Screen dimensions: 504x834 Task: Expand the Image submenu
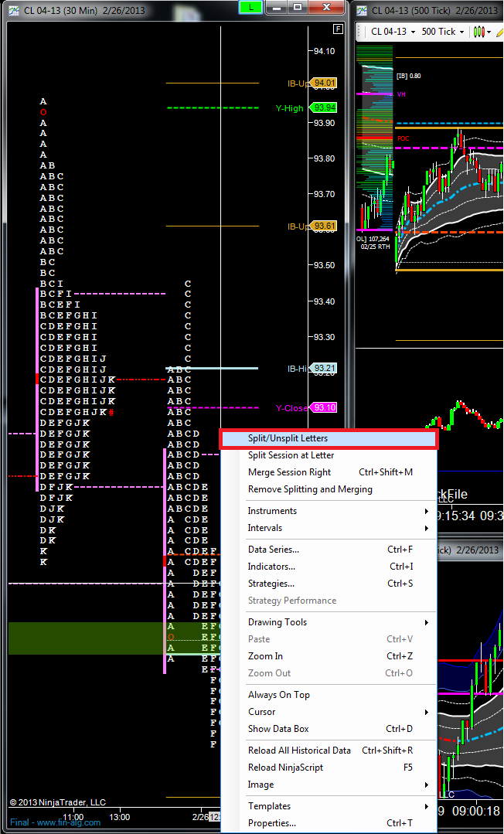pyautogui.click(x=329, y=785)
